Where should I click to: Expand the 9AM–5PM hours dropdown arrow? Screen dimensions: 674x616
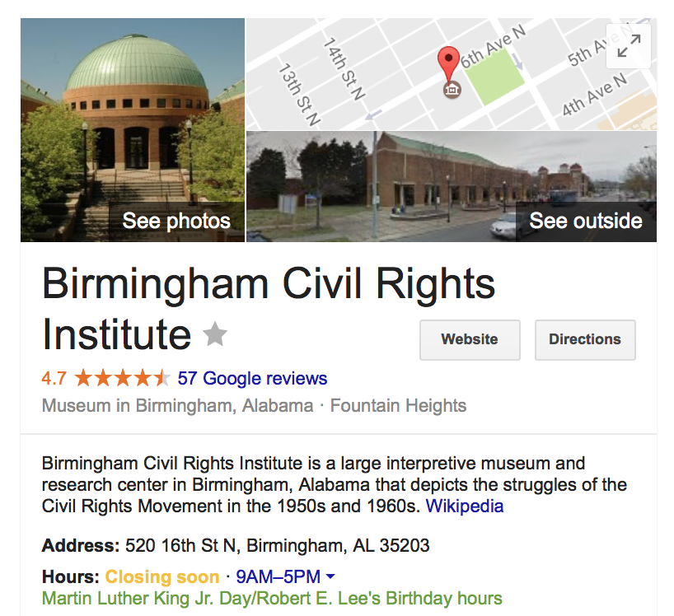coord(330,576)
